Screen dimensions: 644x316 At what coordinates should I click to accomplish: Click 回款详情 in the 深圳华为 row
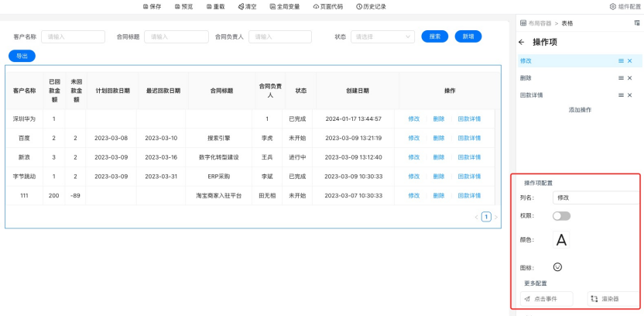469,119
